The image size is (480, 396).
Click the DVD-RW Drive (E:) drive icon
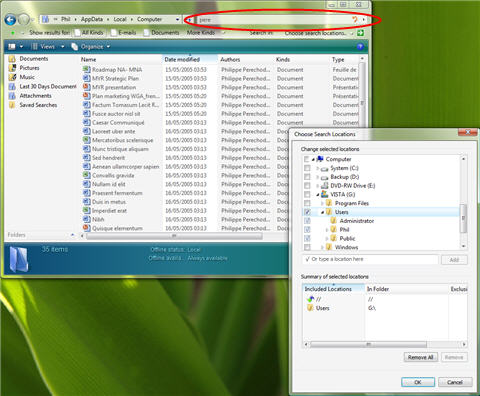click(x=324, y=186)
